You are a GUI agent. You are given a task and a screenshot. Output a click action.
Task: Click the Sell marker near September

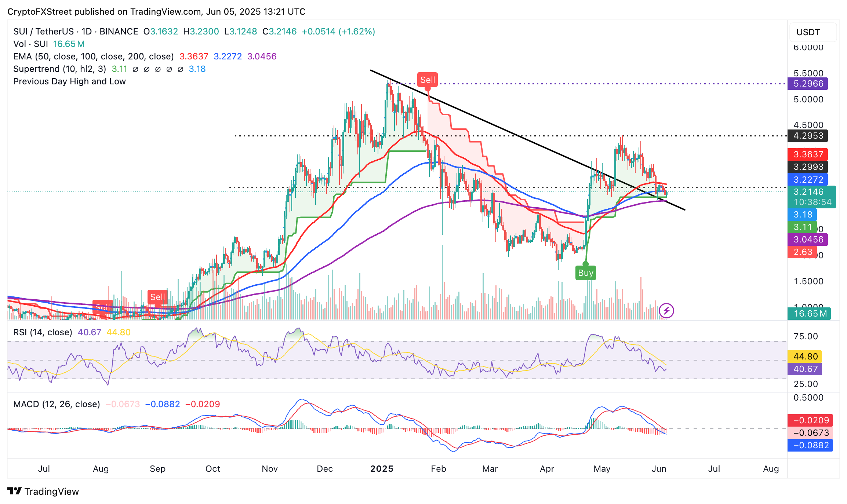(x=157, y=297)
